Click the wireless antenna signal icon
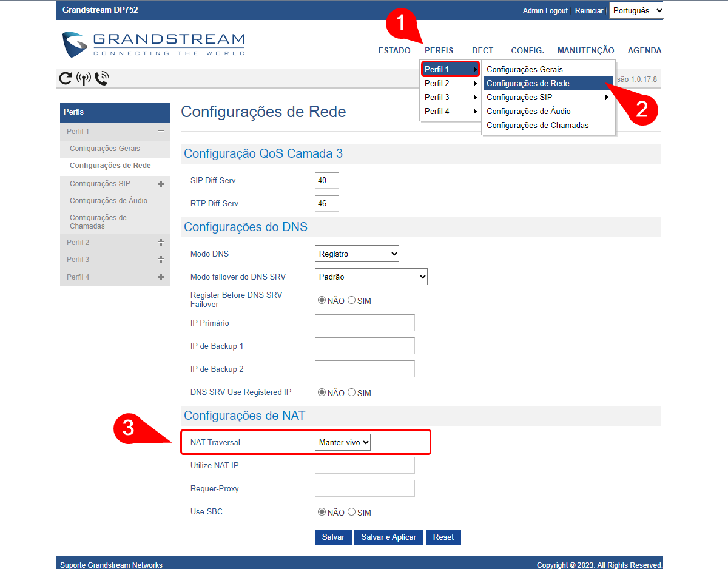Viewport: 728px width, 569px height. (x=84, y=78)
